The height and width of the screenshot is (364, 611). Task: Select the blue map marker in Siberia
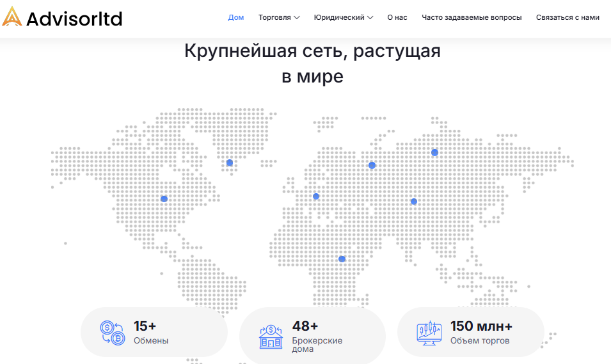pos(434,152)
